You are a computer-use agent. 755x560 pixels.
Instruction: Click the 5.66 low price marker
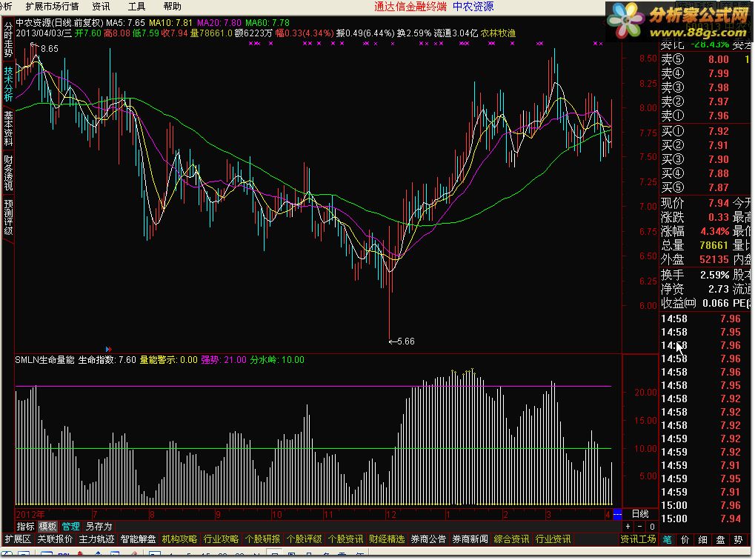click(402, 341)
